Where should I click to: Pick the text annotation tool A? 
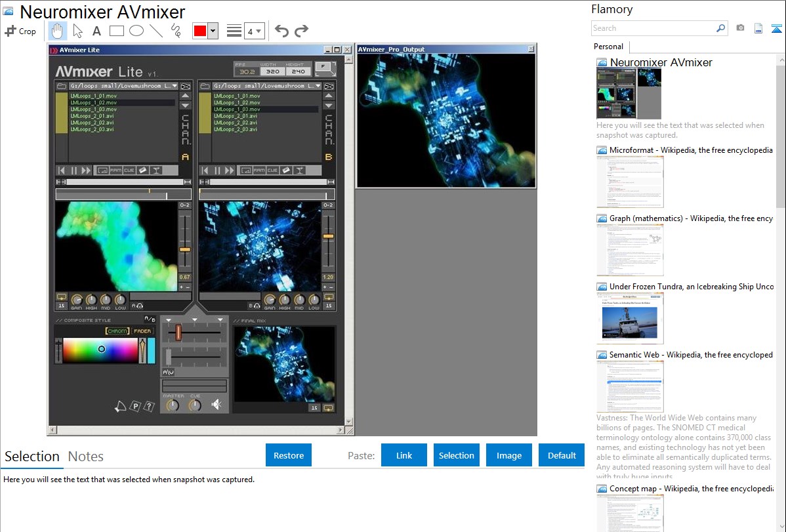[96, 31]
